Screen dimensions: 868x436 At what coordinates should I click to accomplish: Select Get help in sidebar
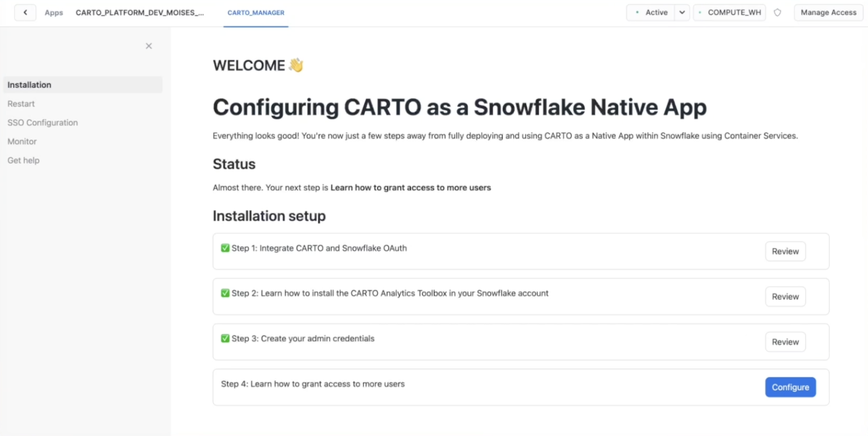23,160
